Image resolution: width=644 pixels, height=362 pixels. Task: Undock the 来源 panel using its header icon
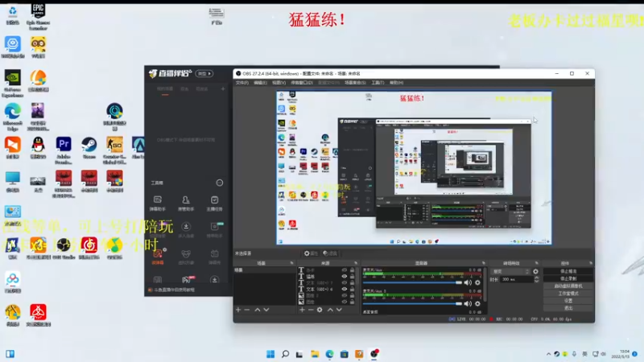[x=356, y=263]
